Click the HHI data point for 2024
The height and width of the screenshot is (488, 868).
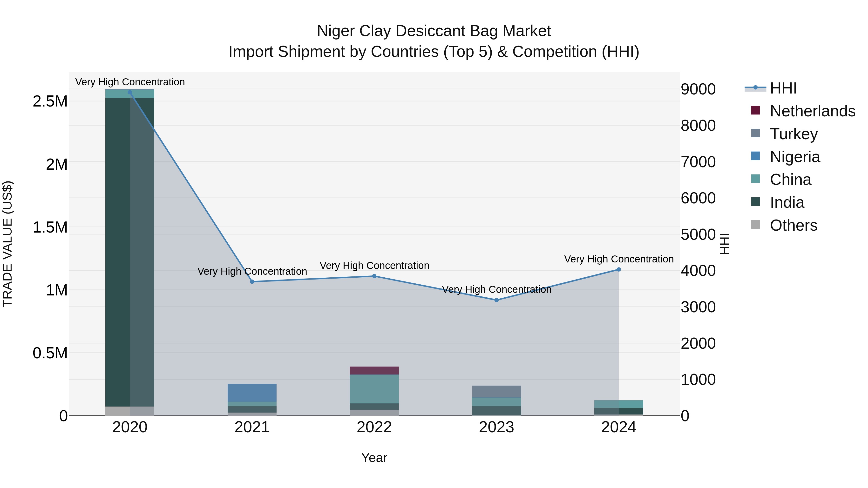tap(619, 269)
